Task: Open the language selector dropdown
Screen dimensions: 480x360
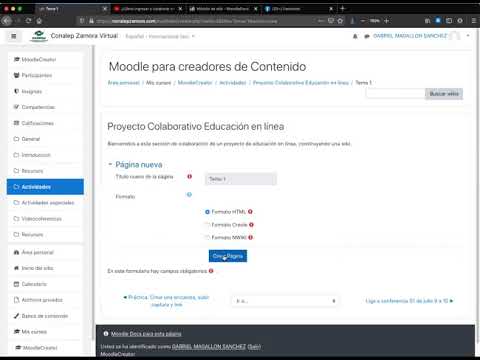Action: pyautogui.click(x=160, y=36)
